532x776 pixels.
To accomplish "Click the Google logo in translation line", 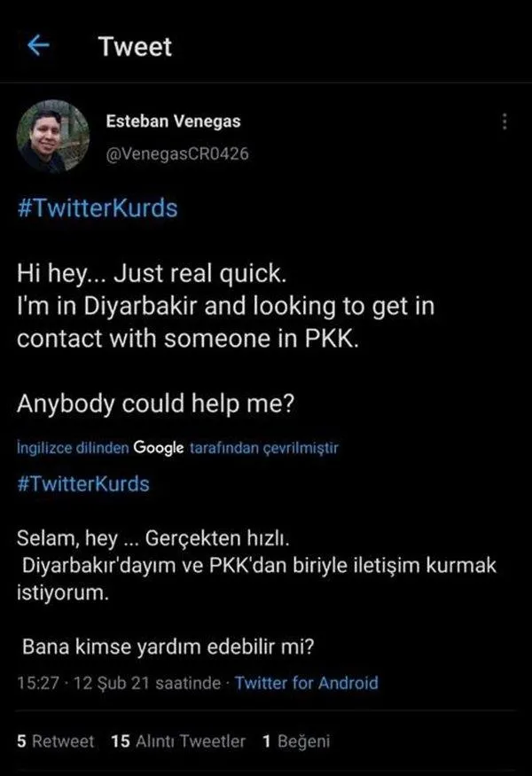I will (x=159, y=448).
